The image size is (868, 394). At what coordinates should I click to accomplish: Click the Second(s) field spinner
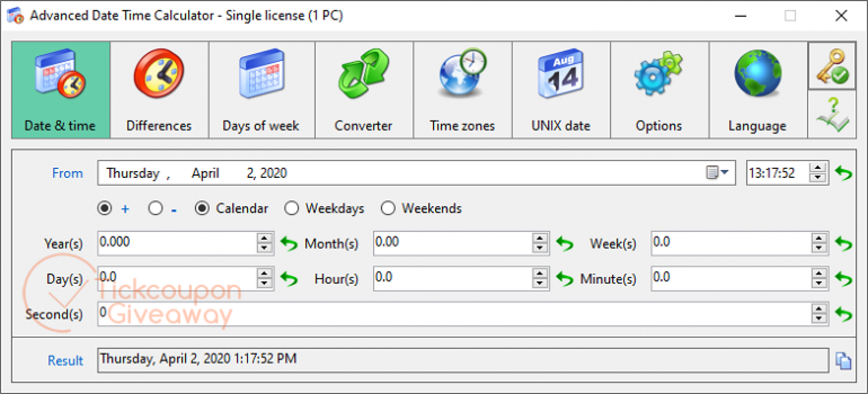[x=819, y=313]
